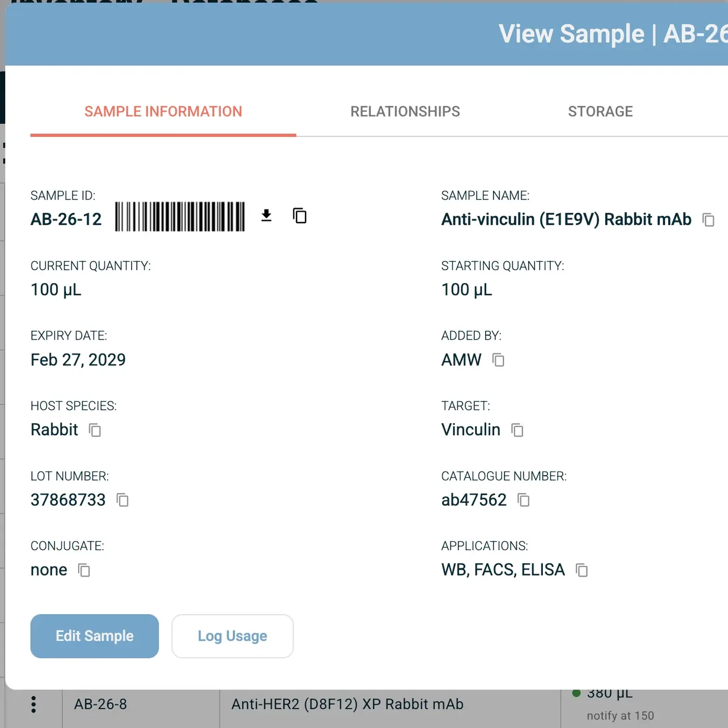Copy catalogue number ab47562

click(523, 500)
